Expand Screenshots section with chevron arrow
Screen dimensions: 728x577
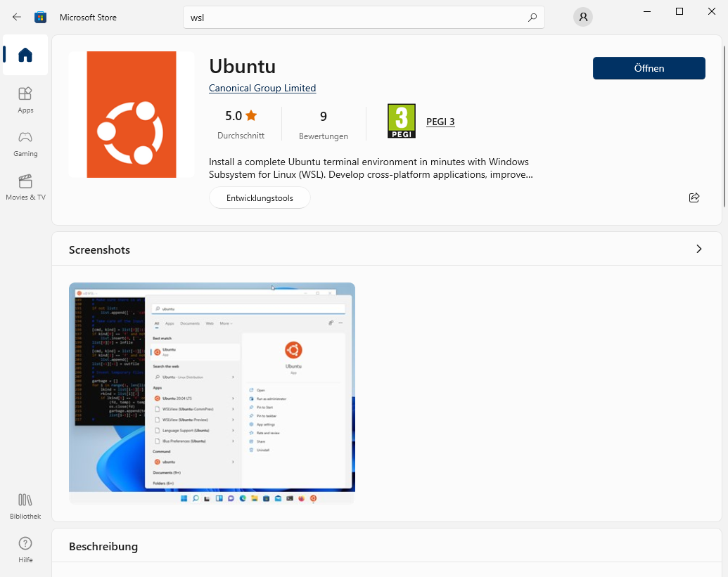click(698, 249)
